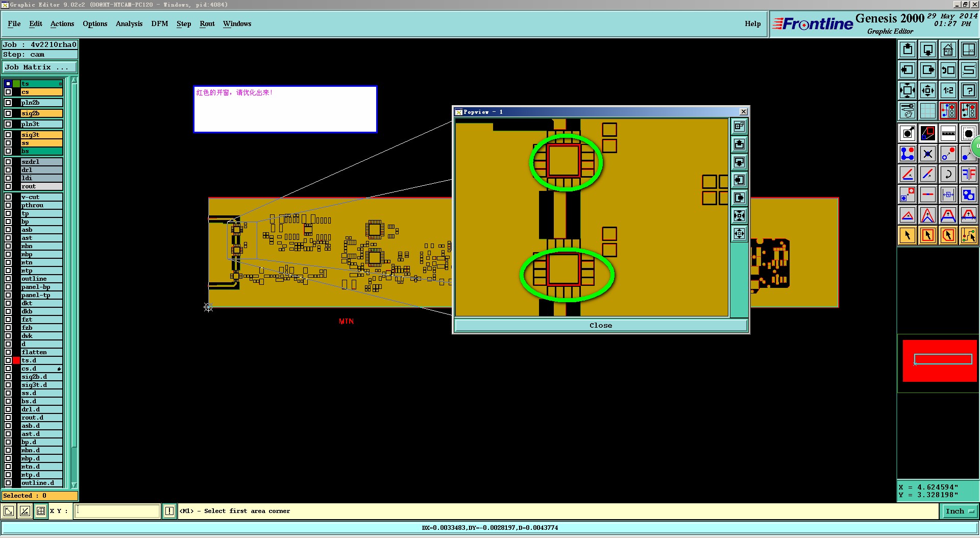Image resolution: width=980 pixels, height=538 pixels.
Task: Open the wrench and palette settings icon
Action: point(908,111)
